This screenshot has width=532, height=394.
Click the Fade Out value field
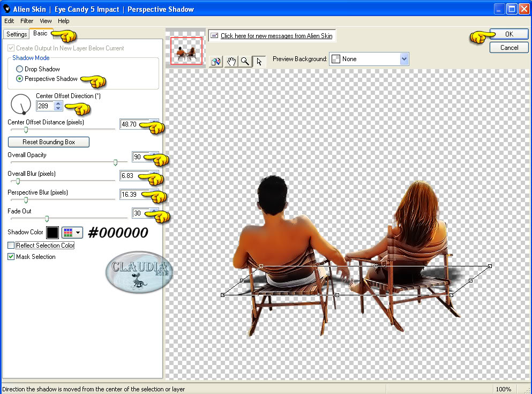coord(141,213)
